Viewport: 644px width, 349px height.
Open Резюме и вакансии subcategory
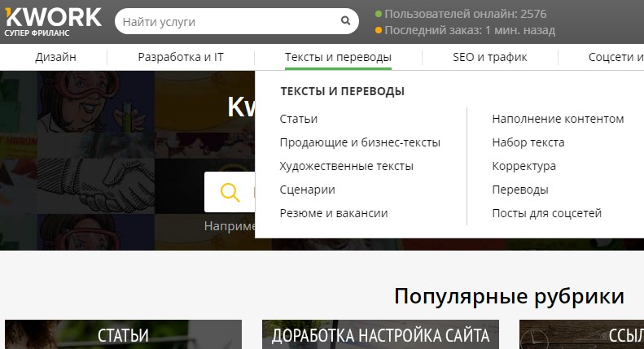coord(334,213)
